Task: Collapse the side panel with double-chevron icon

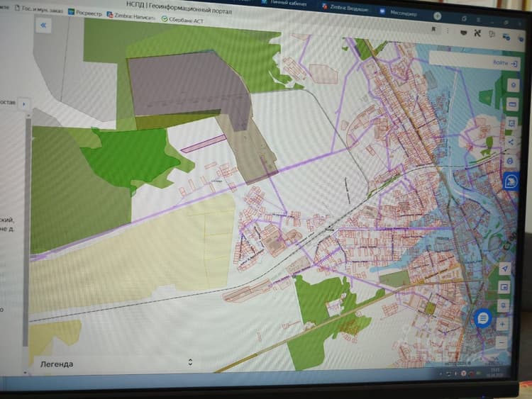Action: point(43,25)
